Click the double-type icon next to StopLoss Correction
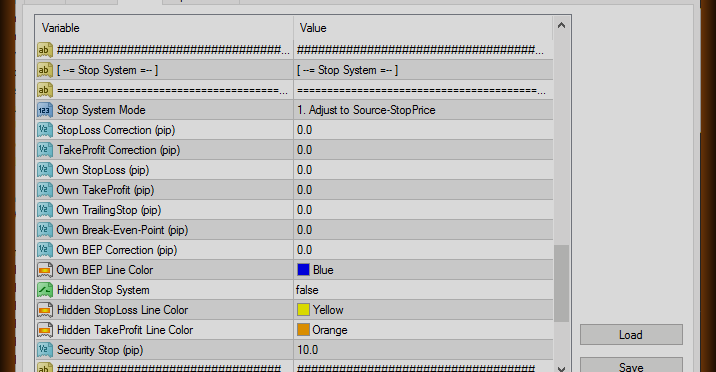 tap(45, 130)
